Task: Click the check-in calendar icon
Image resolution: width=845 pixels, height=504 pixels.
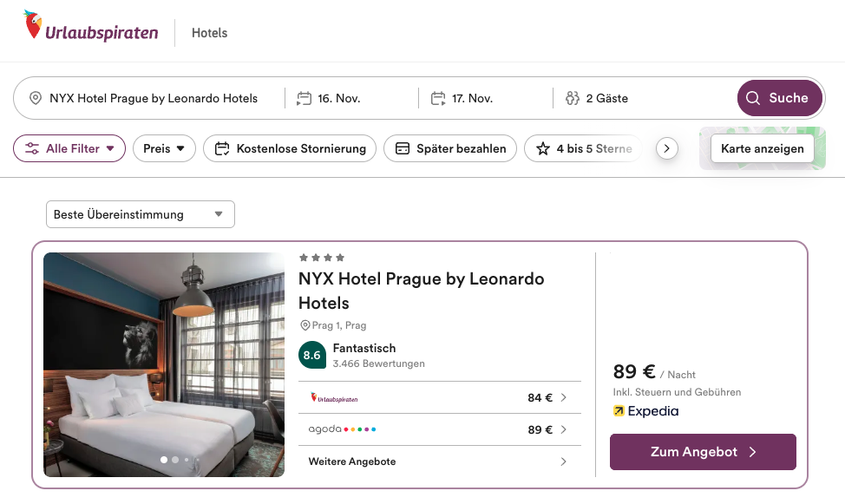Action: pos(304,98)
